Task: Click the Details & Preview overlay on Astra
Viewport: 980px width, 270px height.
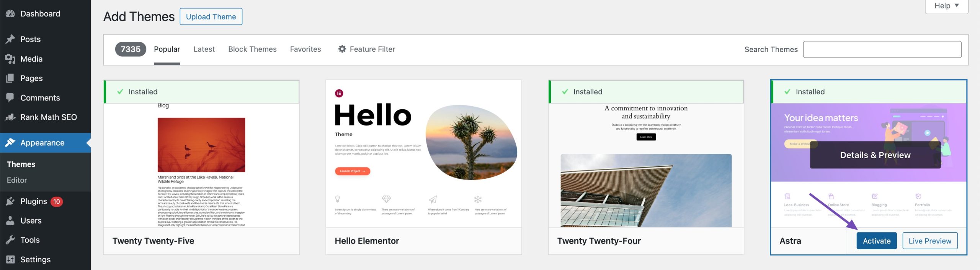Action: click(875, 155)
